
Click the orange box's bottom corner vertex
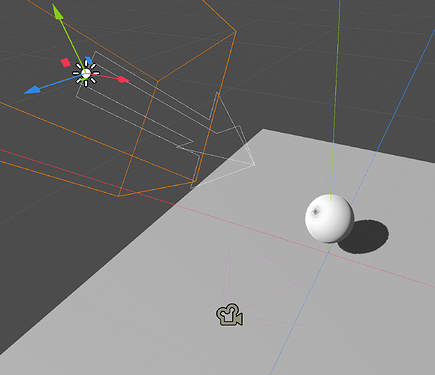tap(119, 196)
